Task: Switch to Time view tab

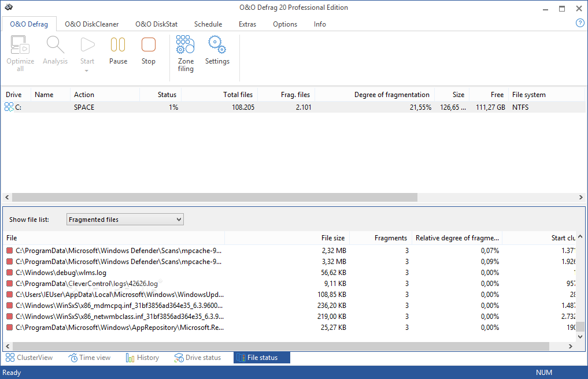Action: tap(90, 358)
